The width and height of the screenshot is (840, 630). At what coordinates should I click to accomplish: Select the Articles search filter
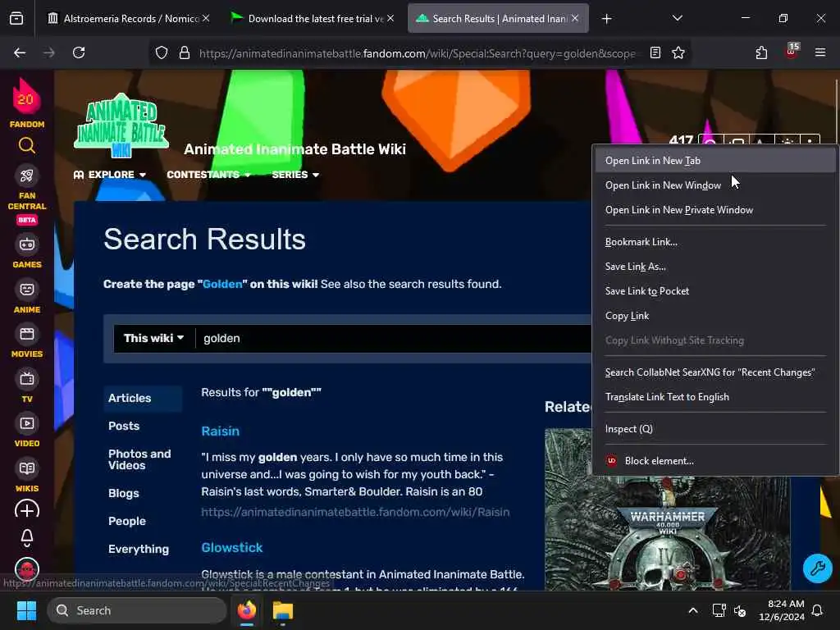tap(143, 398)
